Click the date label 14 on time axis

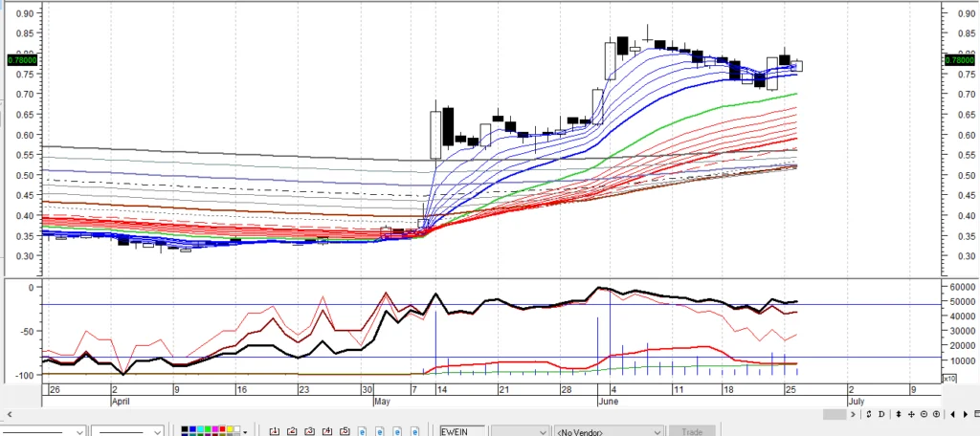441,390
